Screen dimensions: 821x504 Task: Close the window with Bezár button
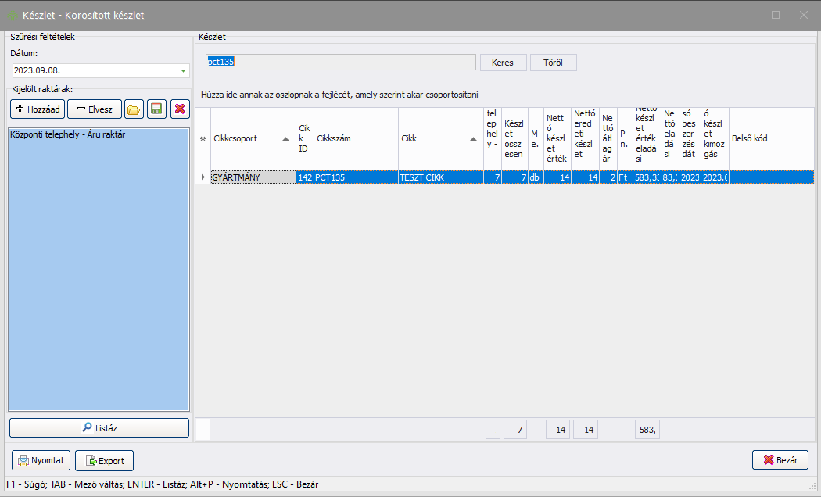pos(780,460)
